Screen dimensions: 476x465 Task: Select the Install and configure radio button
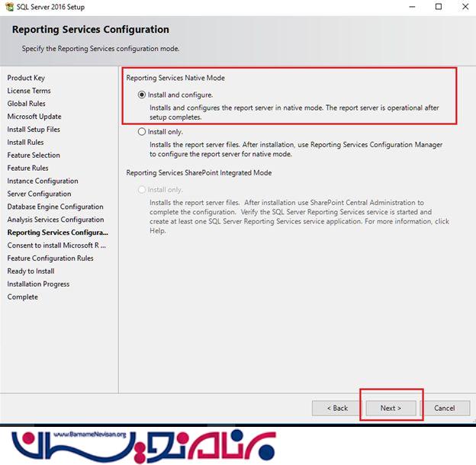click(142, 95)
